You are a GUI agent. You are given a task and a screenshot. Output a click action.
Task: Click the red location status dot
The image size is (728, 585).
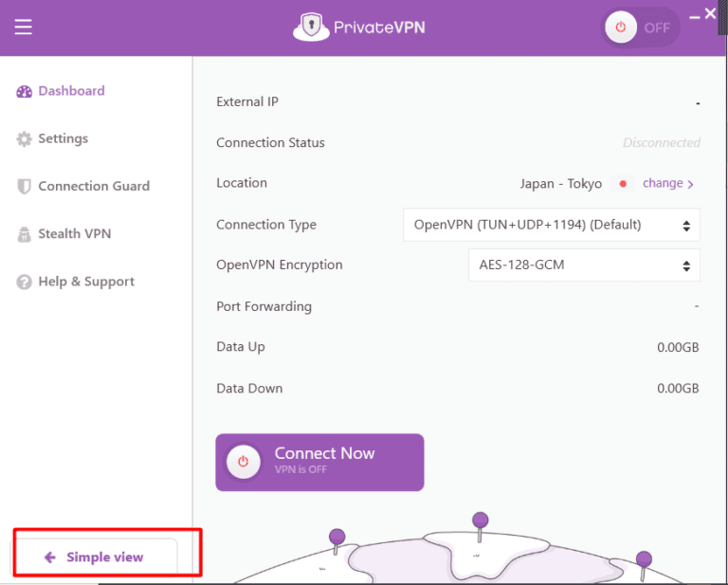pos(623,184)
